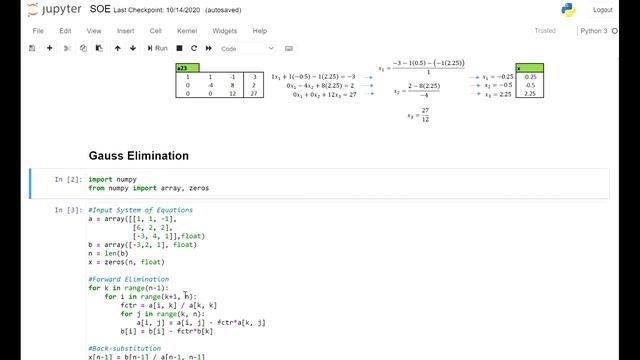Click the code line starting with 'b = array('

click(x=142, y=245)
